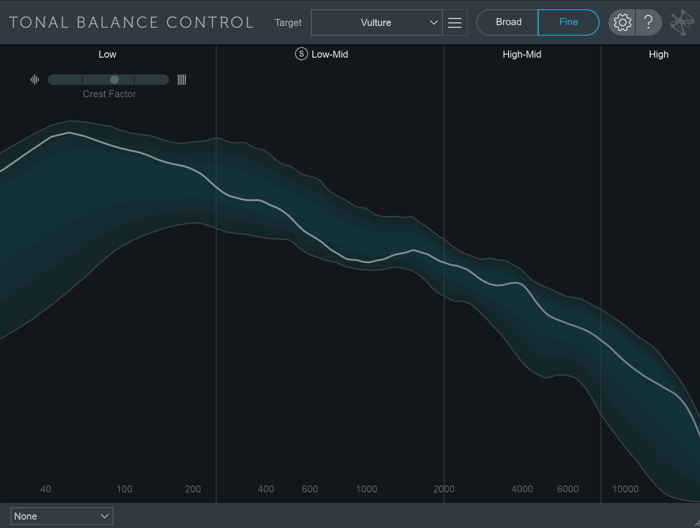Open help via the question mark icon
Image resolution: width=700 pixels, height=528 pixels.
pyautogui.click(x=649, y=22)
